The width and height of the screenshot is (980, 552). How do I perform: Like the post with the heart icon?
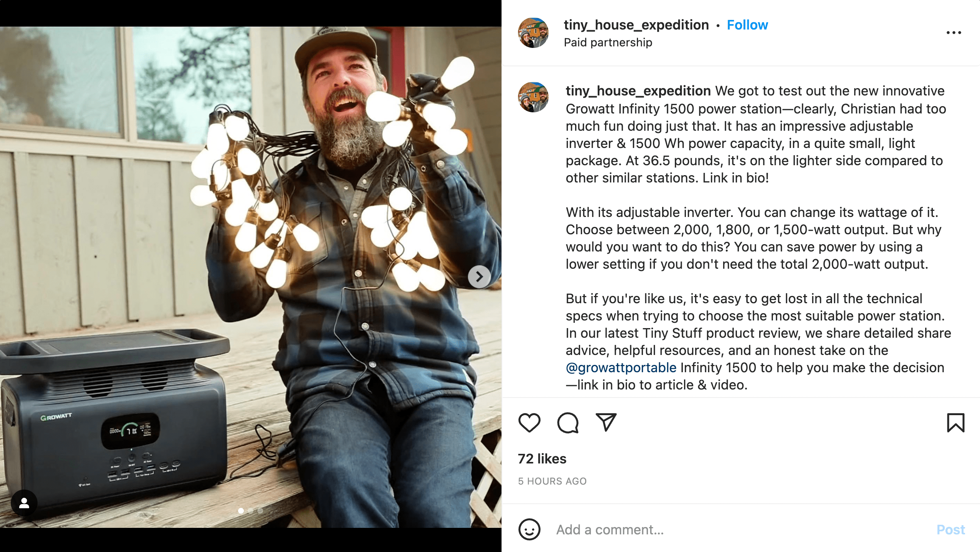pos(529,423)
